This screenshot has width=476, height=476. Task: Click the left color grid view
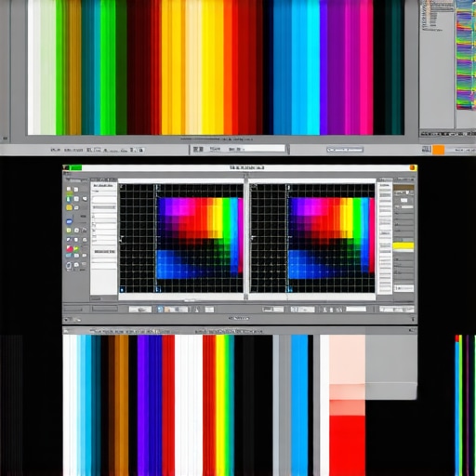coord(181,238)
